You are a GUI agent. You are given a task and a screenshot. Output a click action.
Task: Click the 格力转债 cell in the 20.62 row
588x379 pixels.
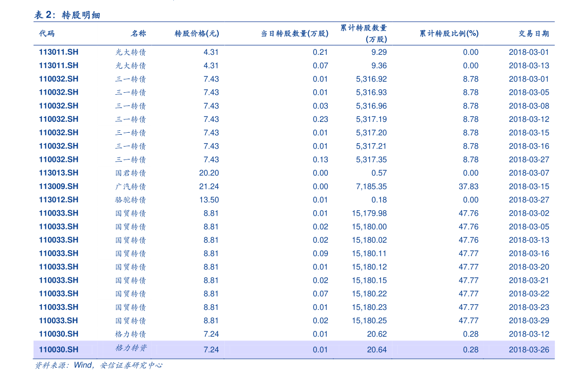coord(130,335)
